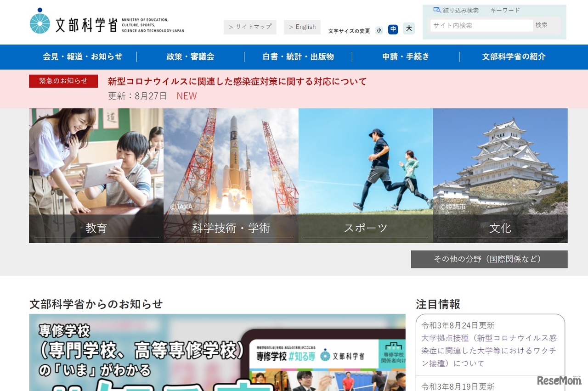Click the サイト内検索 search input field

[x=481, y=25]
